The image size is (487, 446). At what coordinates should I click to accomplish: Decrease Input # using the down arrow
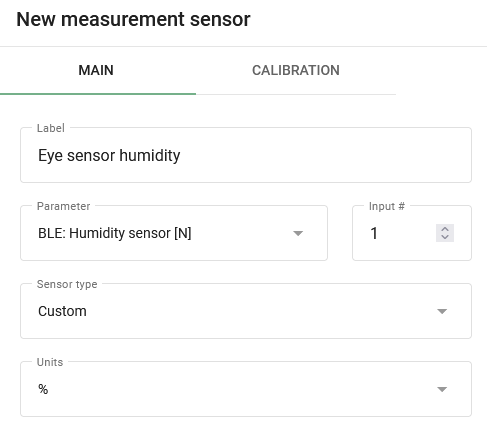[445, 237]
